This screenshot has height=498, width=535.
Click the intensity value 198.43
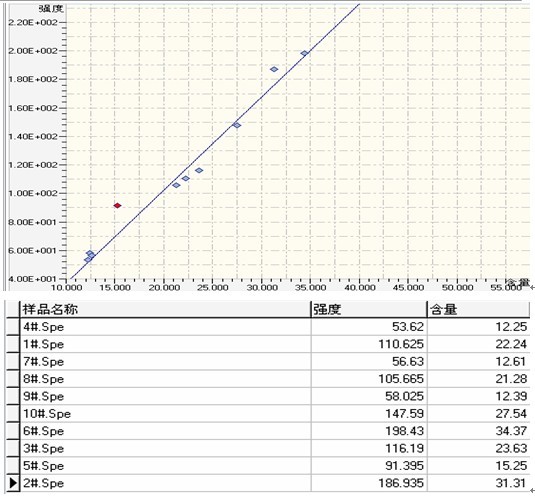404,431
